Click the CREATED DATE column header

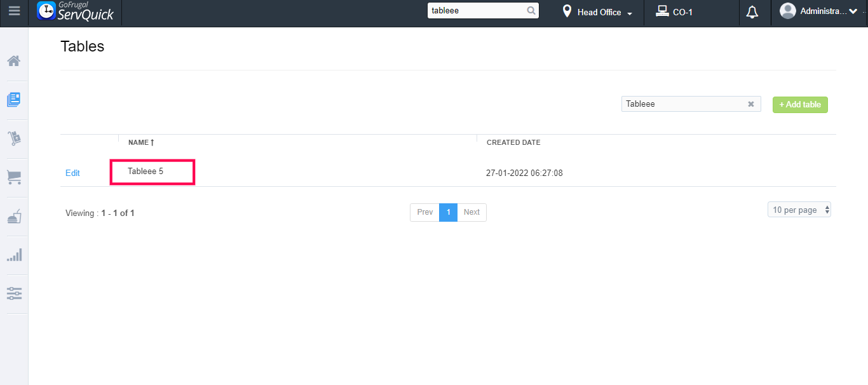513,142
